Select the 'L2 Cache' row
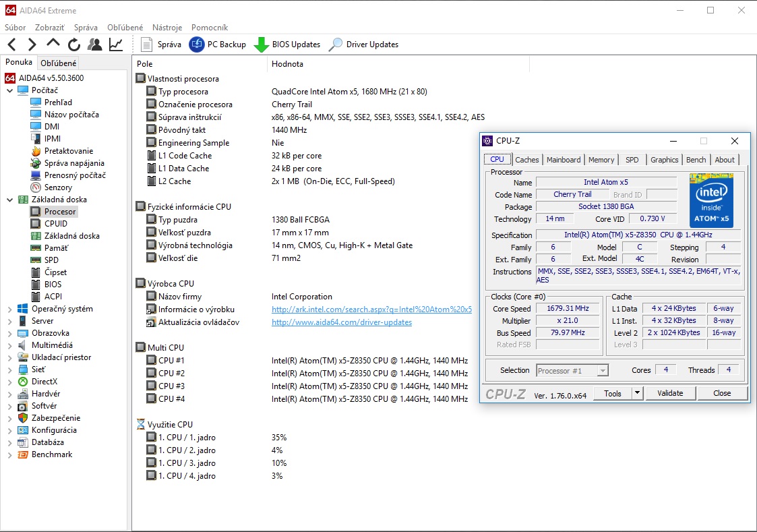 point(270,181)
